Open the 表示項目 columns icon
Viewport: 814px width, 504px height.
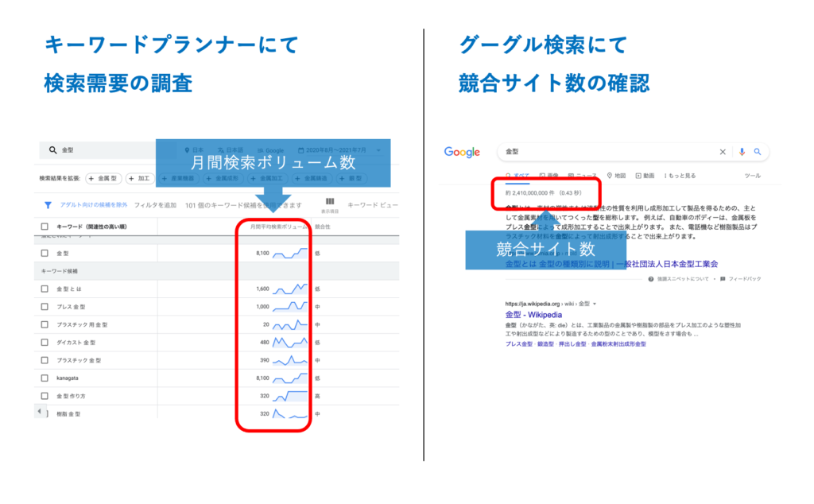(330, 202)
